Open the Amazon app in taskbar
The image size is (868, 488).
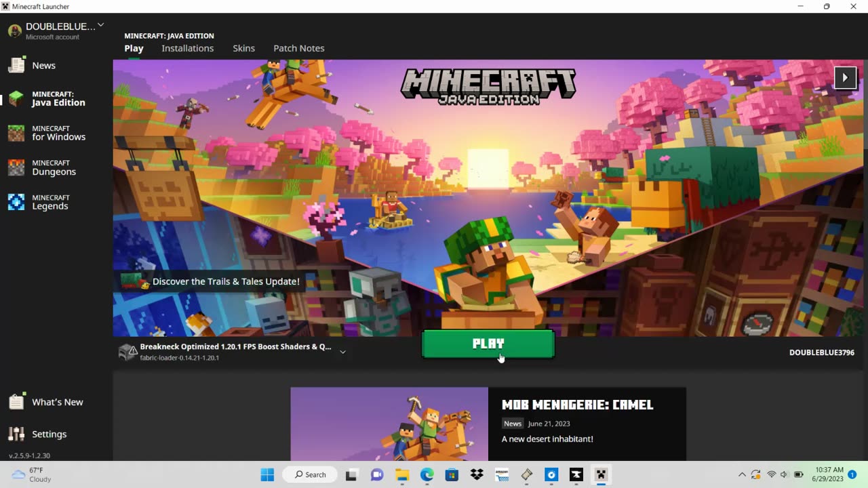click(502, 474)
